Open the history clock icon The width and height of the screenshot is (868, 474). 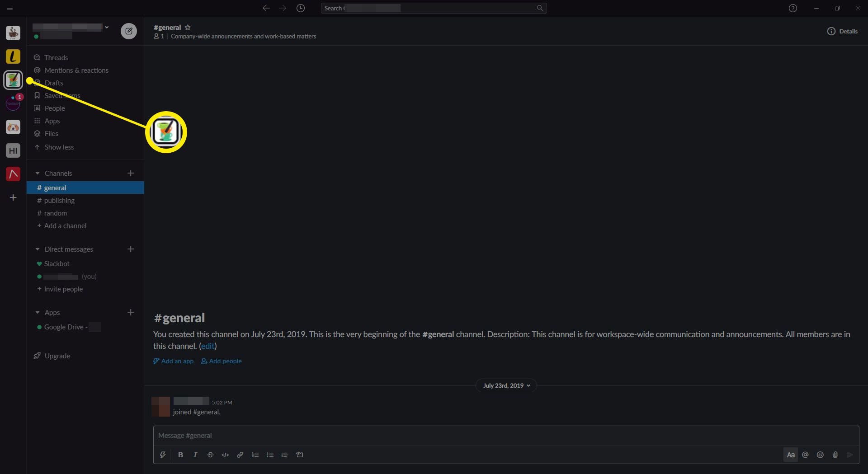point(301,8)
